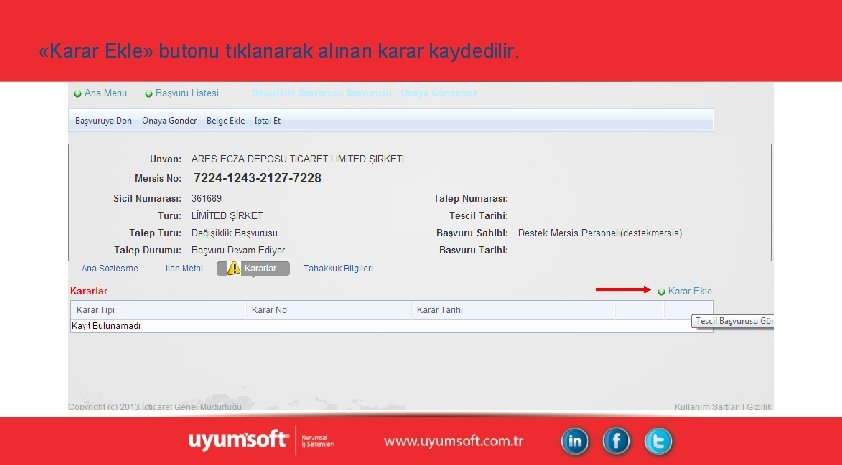Select the Kararlar tab
This screenshot has height=465, width=842.
tap(253, 268)
